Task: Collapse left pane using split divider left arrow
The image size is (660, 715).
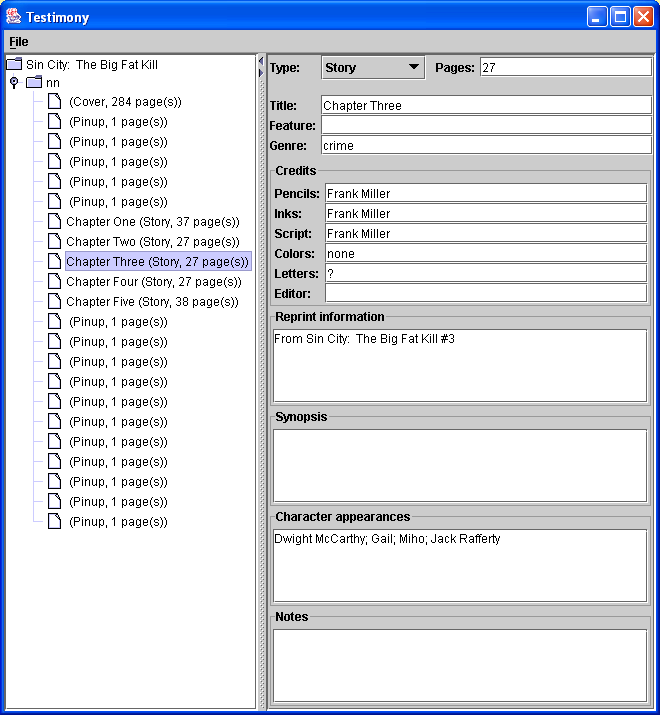Action: [x=261, y=61]
